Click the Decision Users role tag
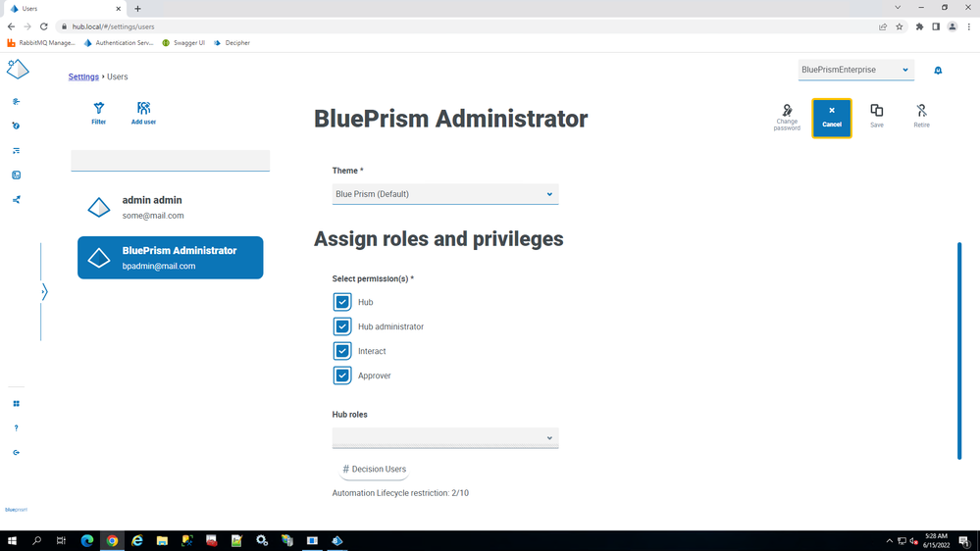 point(374,470)
